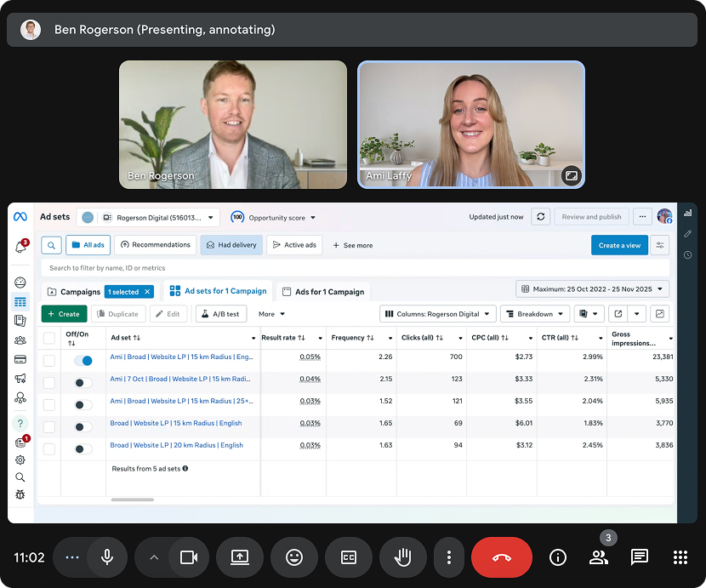Enable the 15 km Radius English ad set
Image resolution: width=706 pixels, height=588 pixels.
tap(83, 426)
